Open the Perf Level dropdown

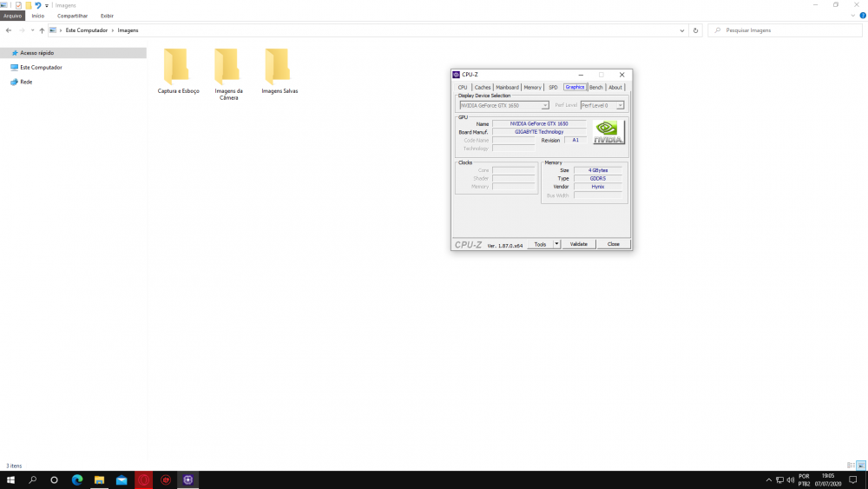602,105
